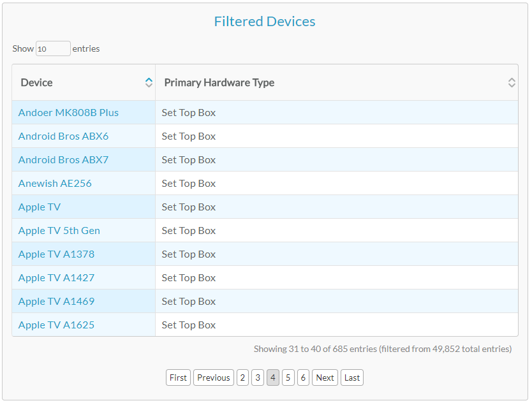Open Apple TV A1625 link
Image resolution: width=532 pixels, height=403 pixels.
pyautogui.click(x=56, y=325)
